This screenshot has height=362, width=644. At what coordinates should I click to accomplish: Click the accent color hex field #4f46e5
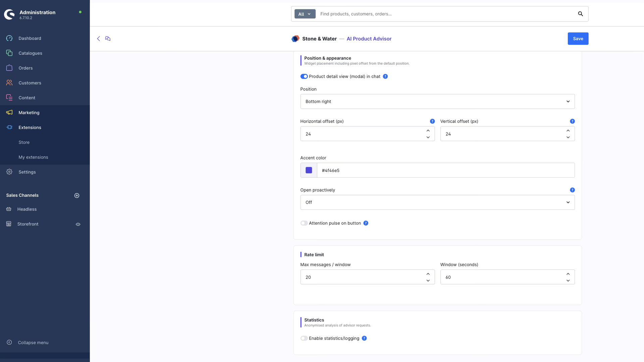click(x=445, y=170)
